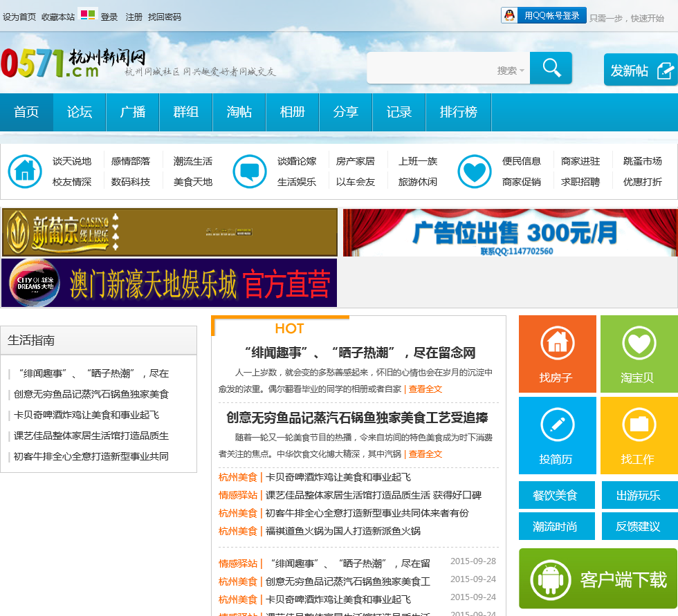Open 生活指南 item 初客牛排全心全意打造新型事业共同

(x=91, y=456)
